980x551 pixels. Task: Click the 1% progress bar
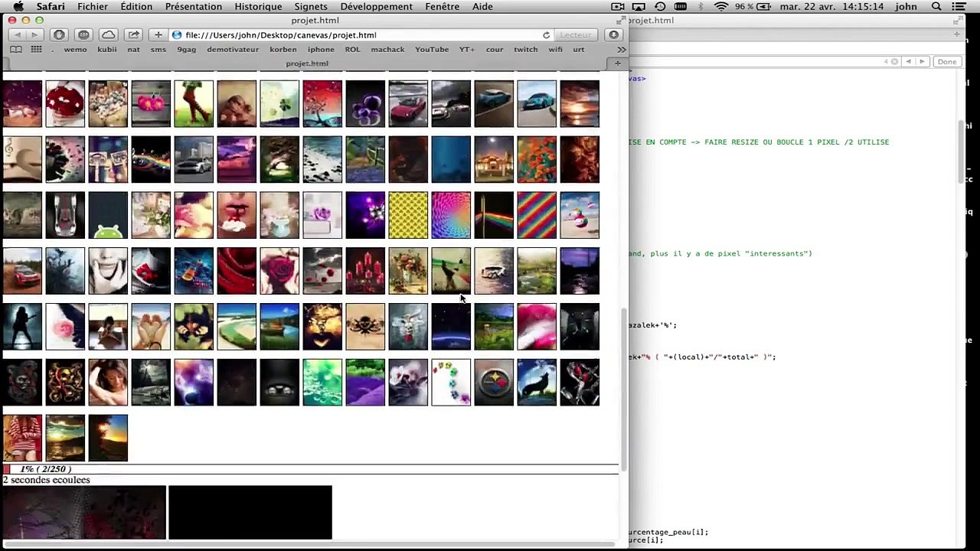pyautogui.click(x=310, y=469)
